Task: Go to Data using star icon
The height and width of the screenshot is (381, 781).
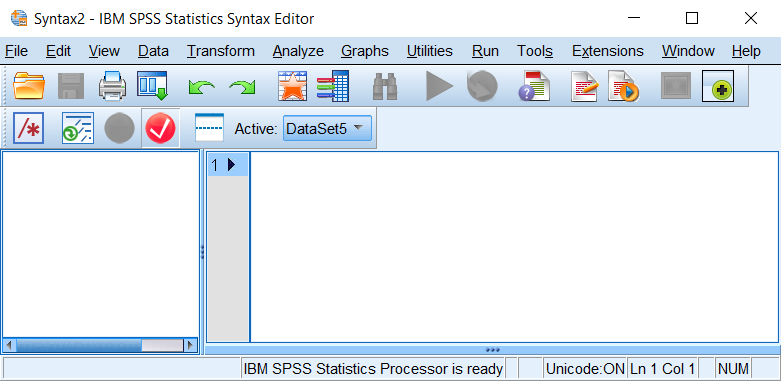Action: pyautogui.click(x=292, y=86)
